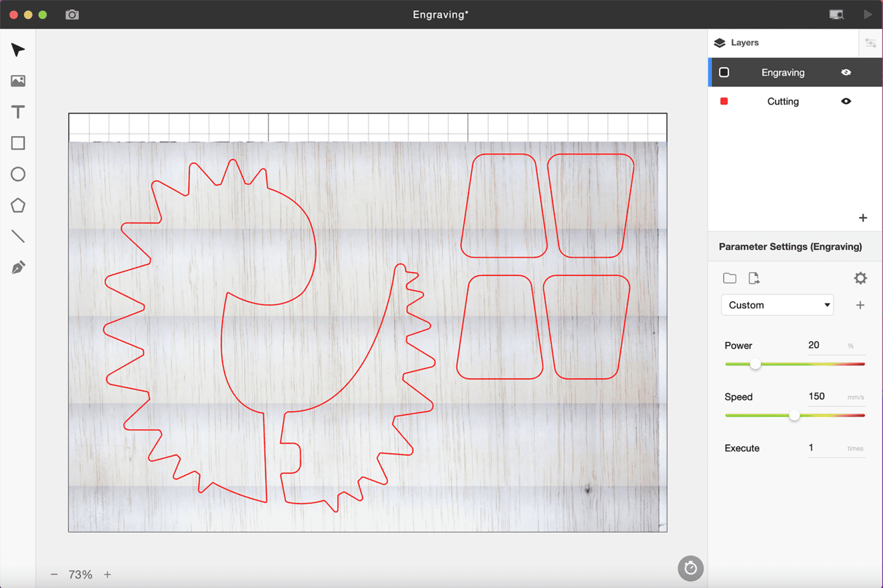Select the arrow selection tool

pyautogui.click(x=18, y=50)
